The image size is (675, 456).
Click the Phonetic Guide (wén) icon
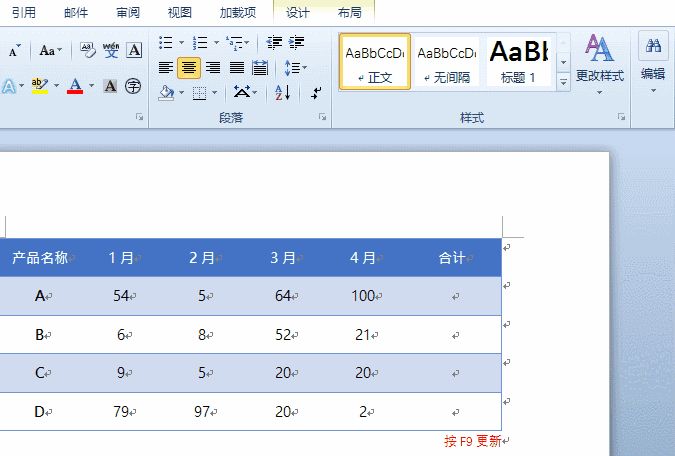point(111,51)
